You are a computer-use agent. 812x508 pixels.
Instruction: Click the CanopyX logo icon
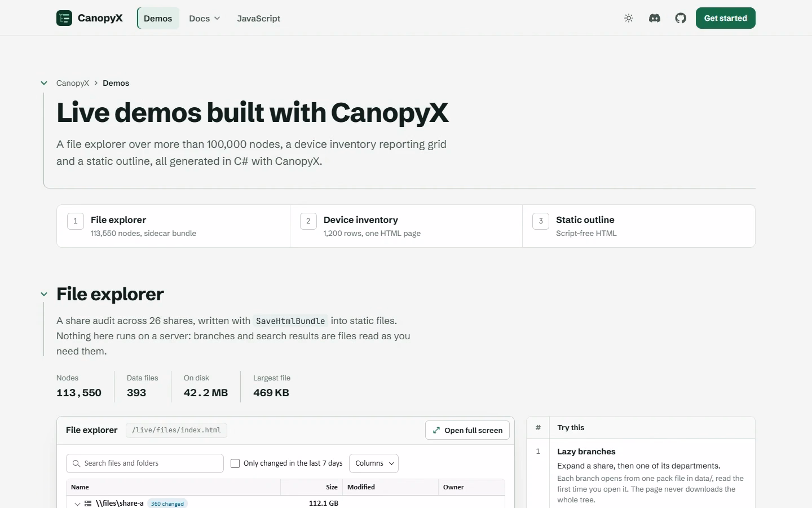click(x=64, y=18)
